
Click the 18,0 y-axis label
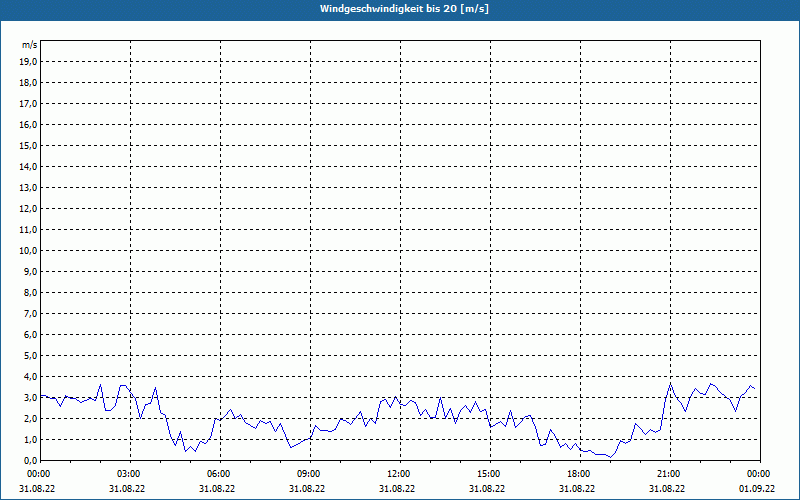29,83
